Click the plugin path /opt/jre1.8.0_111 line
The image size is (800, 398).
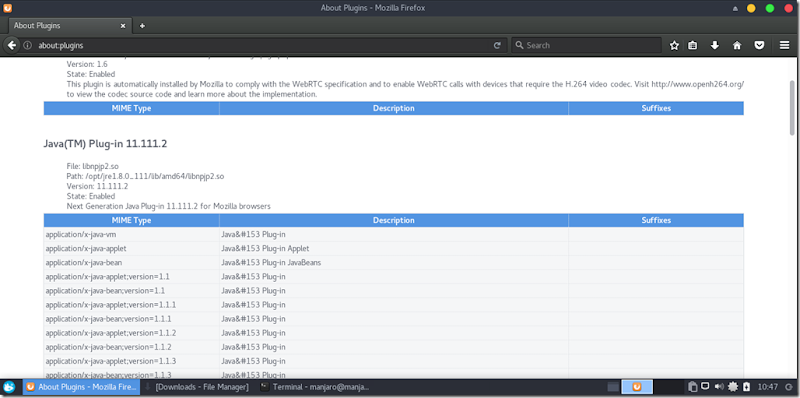(x=145, y=176)
